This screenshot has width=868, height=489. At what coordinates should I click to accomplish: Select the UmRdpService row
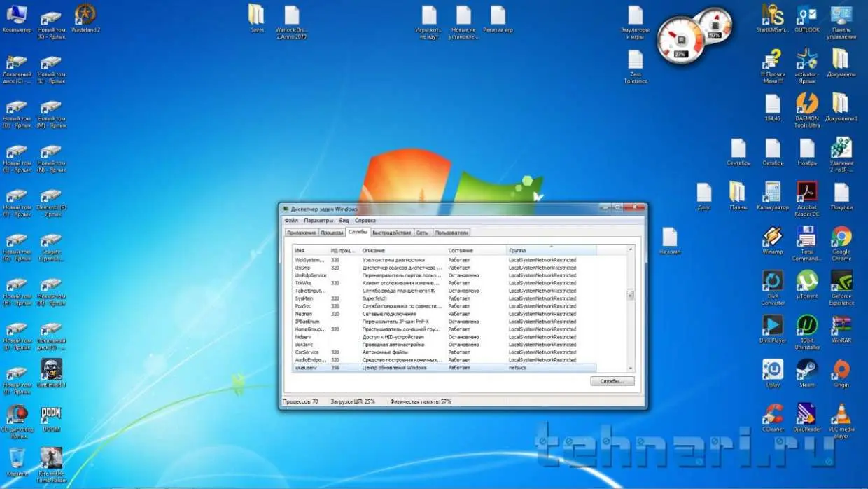coord(444,275)
